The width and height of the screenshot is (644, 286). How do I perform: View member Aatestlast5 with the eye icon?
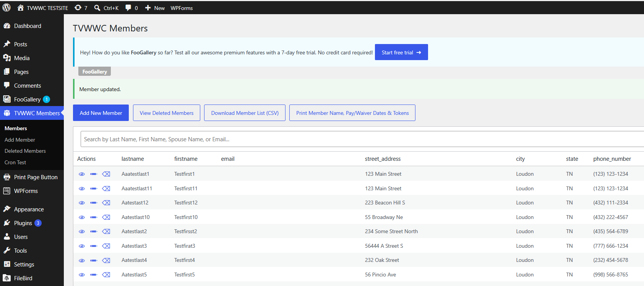pyautogui.click(x=82, y=275)
